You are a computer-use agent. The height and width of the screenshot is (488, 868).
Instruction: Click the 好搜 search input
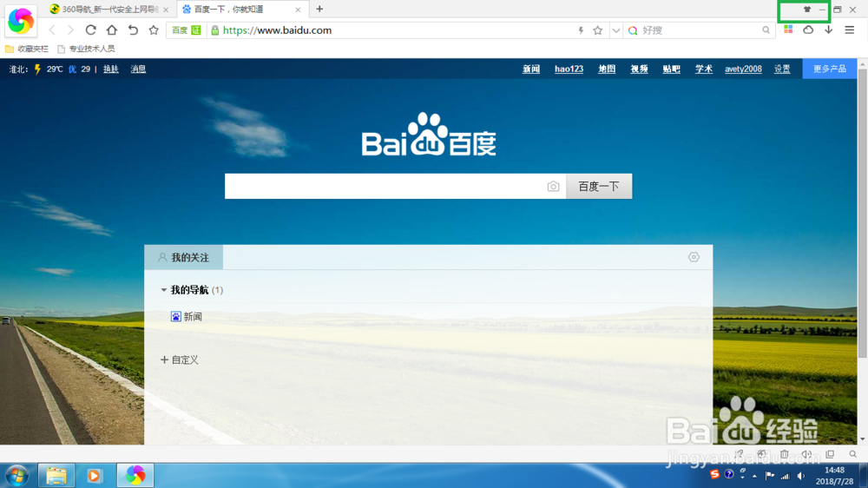(700, 30)
